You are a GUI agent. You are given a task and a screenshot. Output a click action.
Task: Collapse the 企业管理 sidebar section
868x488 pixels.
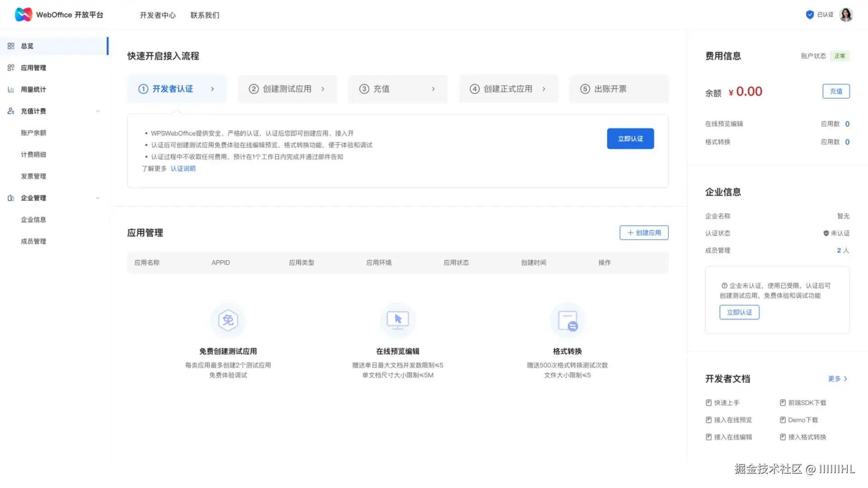coord(98,198)
